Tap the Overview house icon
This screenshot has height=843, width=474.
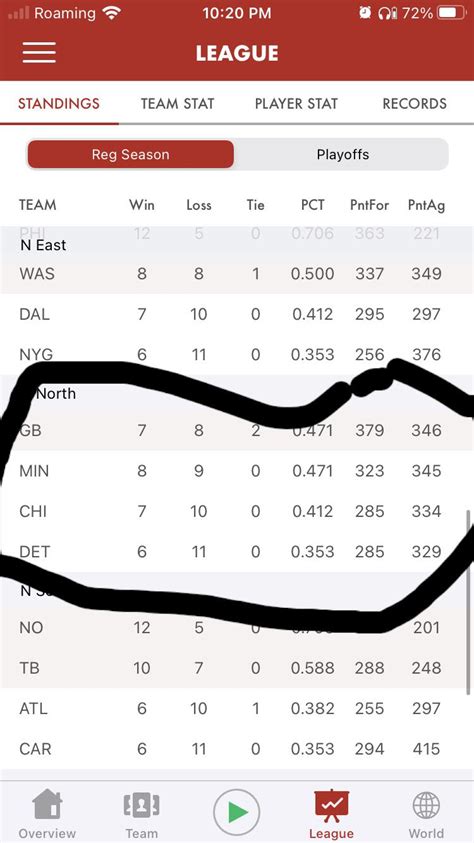47,804
